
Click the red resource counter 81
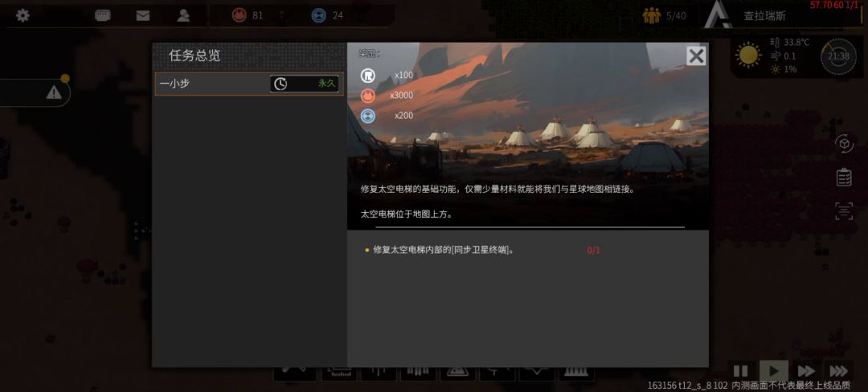point(248,15)
